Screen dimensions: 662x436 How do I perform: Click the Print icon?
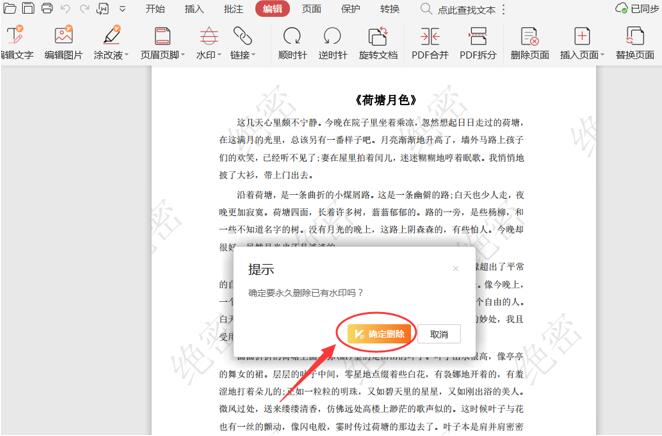(47, 8)
